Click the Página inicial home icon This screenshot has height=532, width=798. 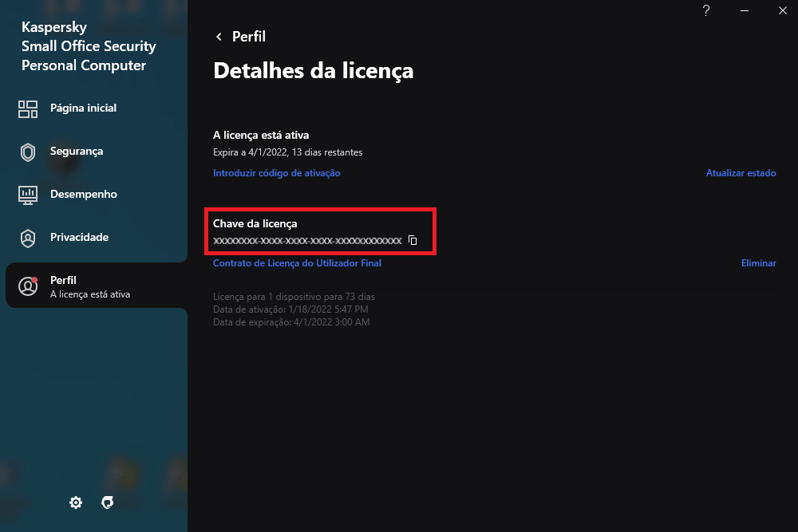coord(28,109)
